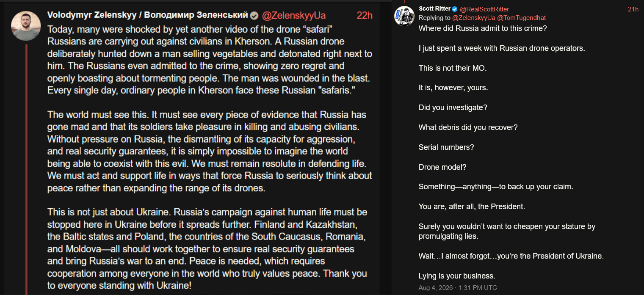Screen dimensions: 644x295
Task: Click the paragraph starting 'Today, many were shocked'
Action: pos(210,60)
